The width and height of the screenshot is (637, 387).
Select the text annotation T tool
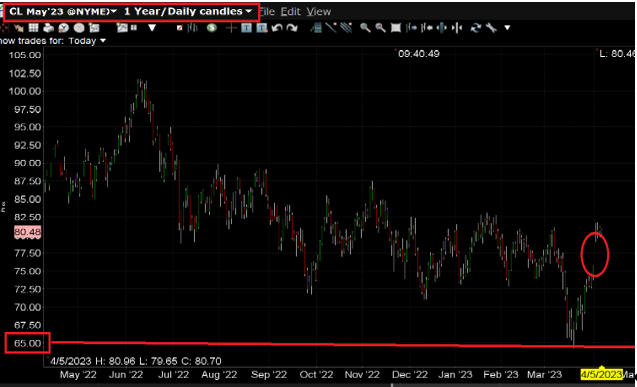point(246,28)
